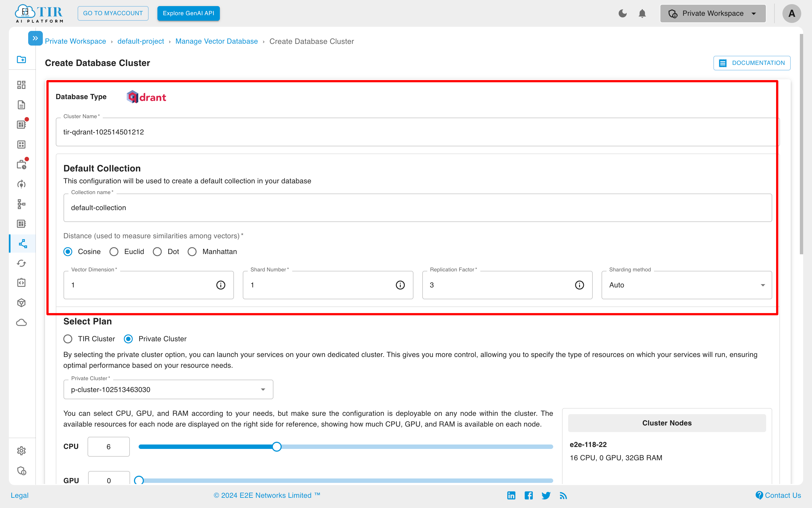This screenshot has width=812, height=508.
Task: Show Replication Factor info icon
Action: pos(579,285)
